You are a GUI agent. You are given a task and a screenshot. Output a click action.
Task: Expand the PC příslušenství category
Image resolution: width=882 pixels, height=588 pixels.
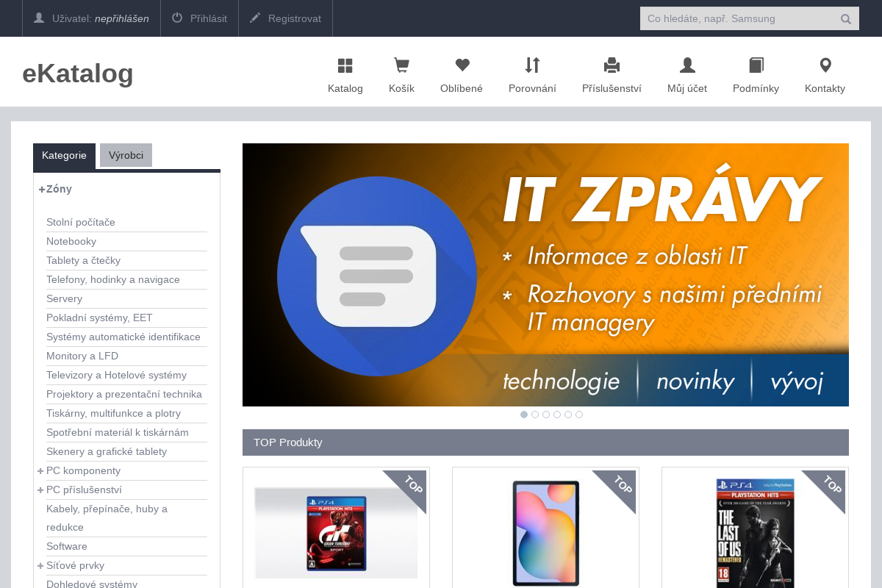pyautogui.click(x=41, y=490)
